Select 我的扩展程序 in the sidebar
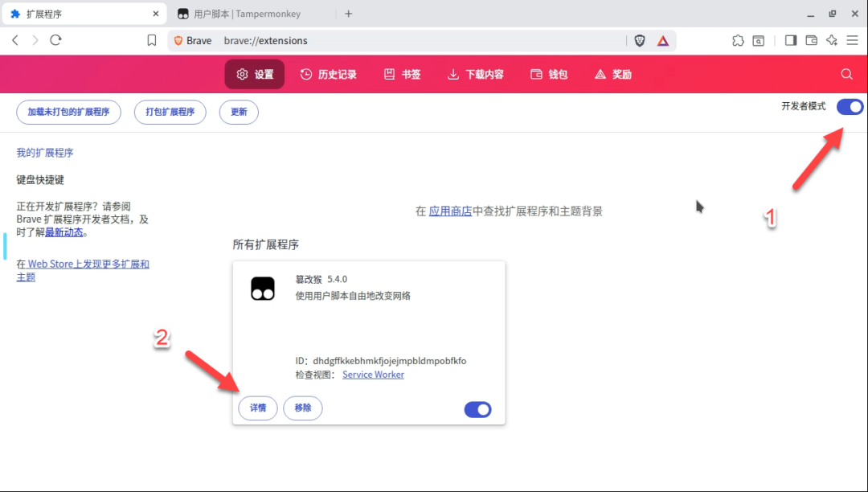The image size is (868, 492). click(45, 153)
